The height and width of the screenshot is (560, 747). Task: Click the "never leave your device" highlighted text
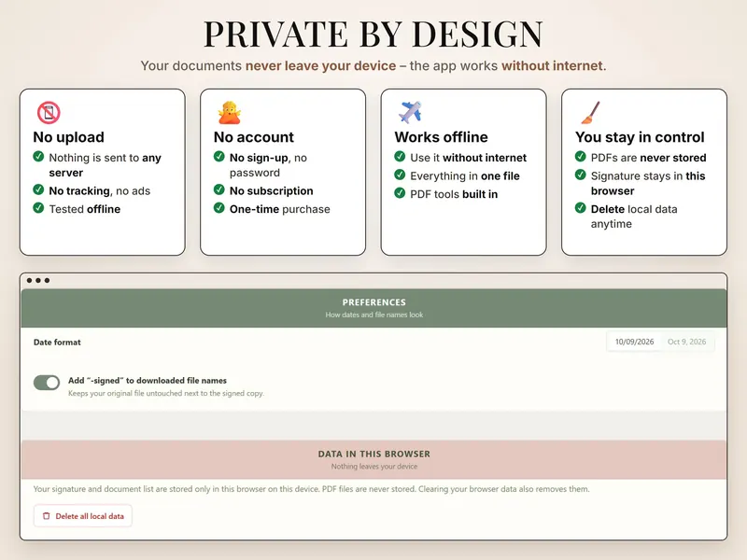click(320, 65)
